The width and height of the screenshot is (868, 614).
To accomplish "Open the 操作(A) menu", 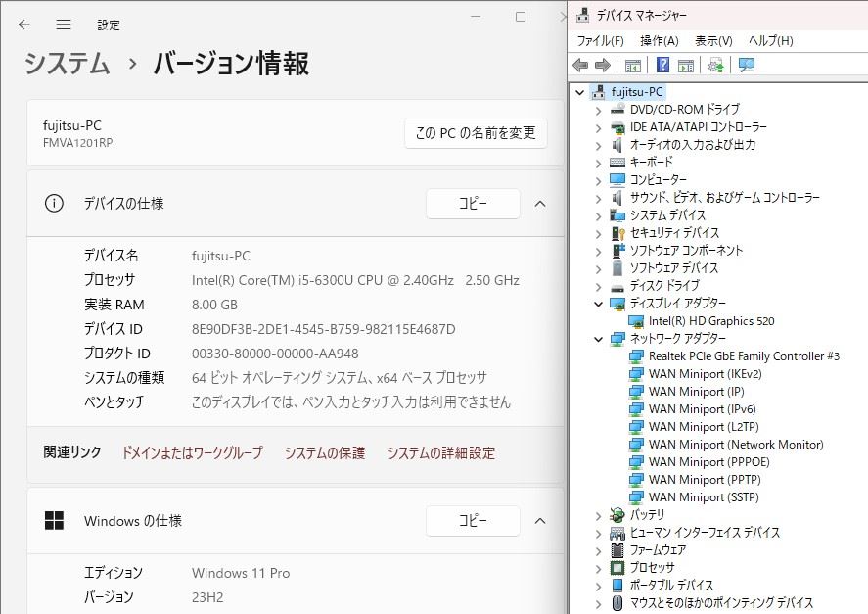I will click(660, 40).
